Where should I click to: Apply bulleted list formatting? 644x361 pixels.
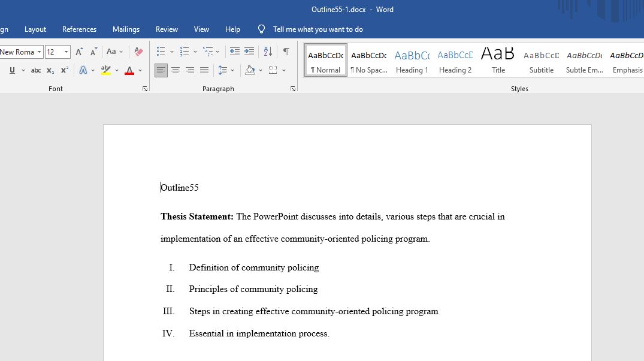(161, 52)
